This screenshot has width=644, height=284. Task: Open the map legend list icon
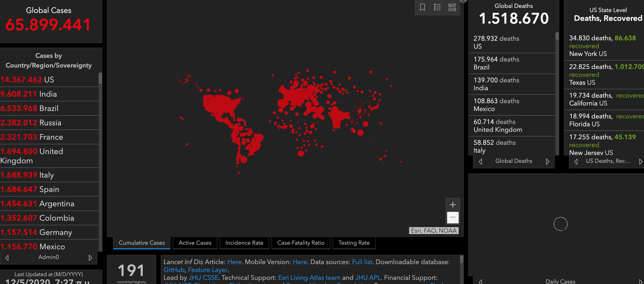pyautogui.click(x=437, y=7)
